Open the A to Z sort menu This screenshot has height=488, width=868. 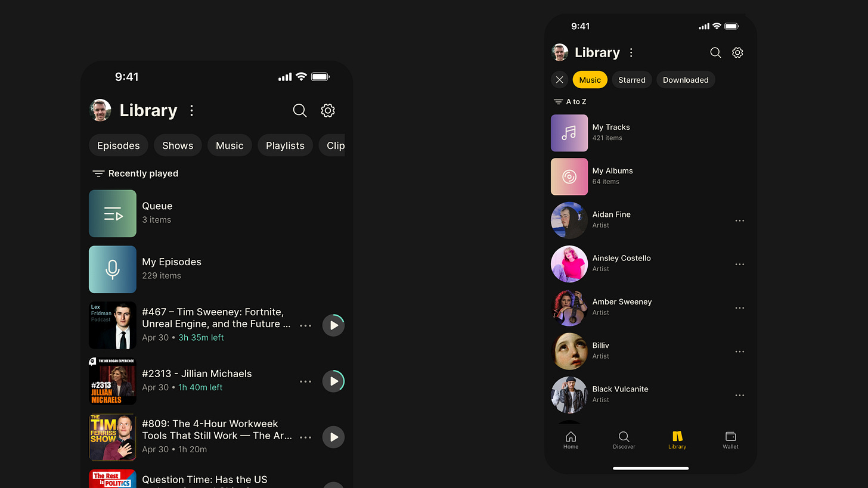point(570,102)
